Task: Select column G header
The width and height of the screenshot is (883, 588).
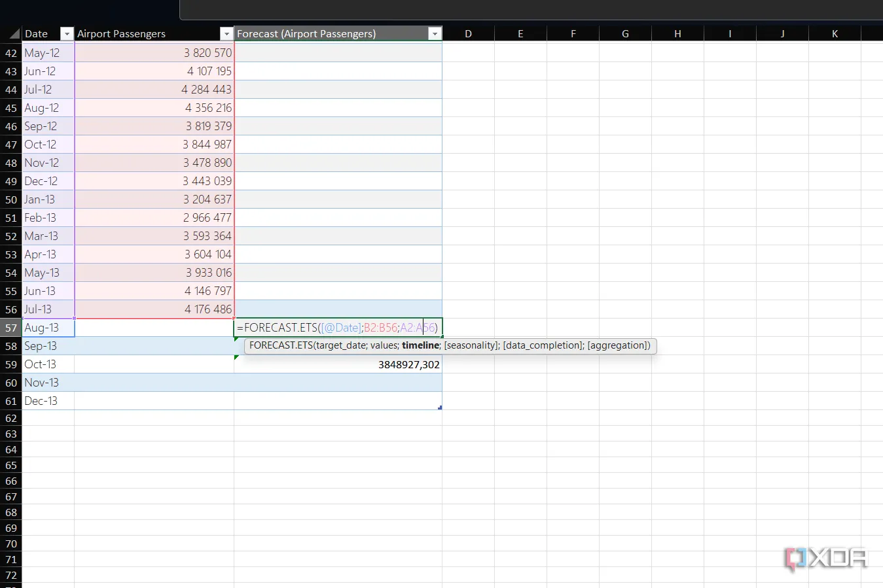Action: (625, 34)
